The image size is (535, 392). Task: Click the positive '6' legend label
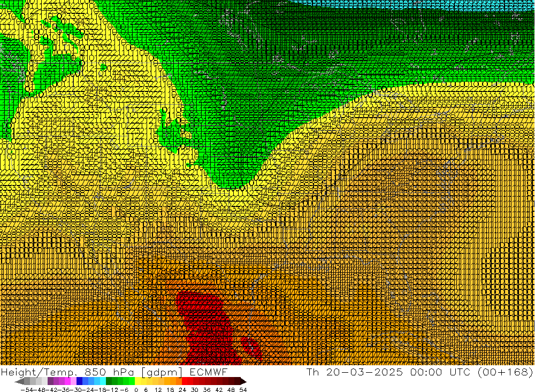146,390
